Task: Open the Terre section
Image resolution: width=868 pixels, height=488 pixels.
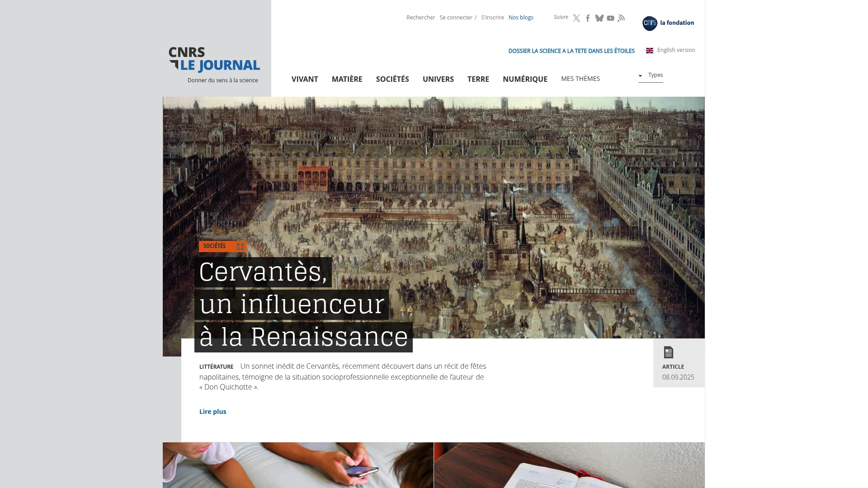Action: click(478, 79)
